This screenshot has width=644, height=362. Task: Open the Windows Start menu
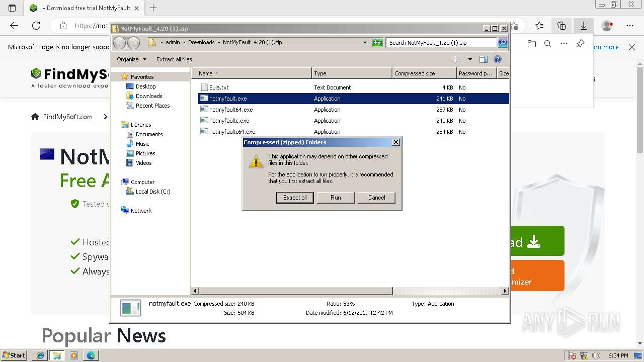coord(14,355)
